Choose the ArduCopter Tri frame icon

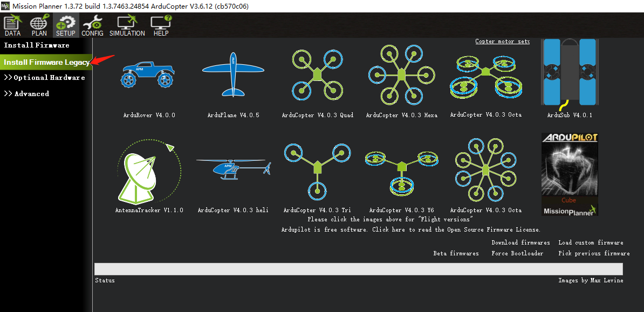click(x=317, y=172)
